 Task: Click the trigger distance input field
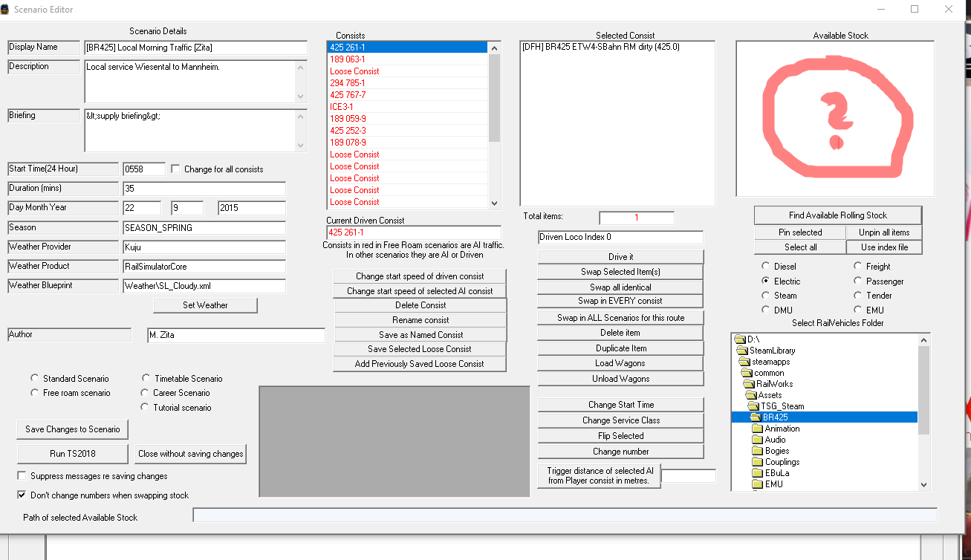(x=689, y=476)
